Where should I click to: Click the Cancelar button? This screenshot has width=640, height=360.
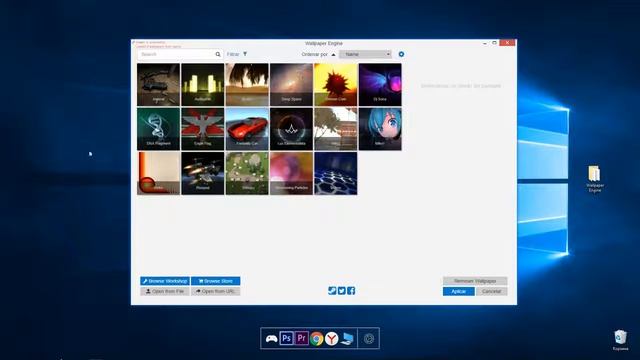tap(491, 291)
